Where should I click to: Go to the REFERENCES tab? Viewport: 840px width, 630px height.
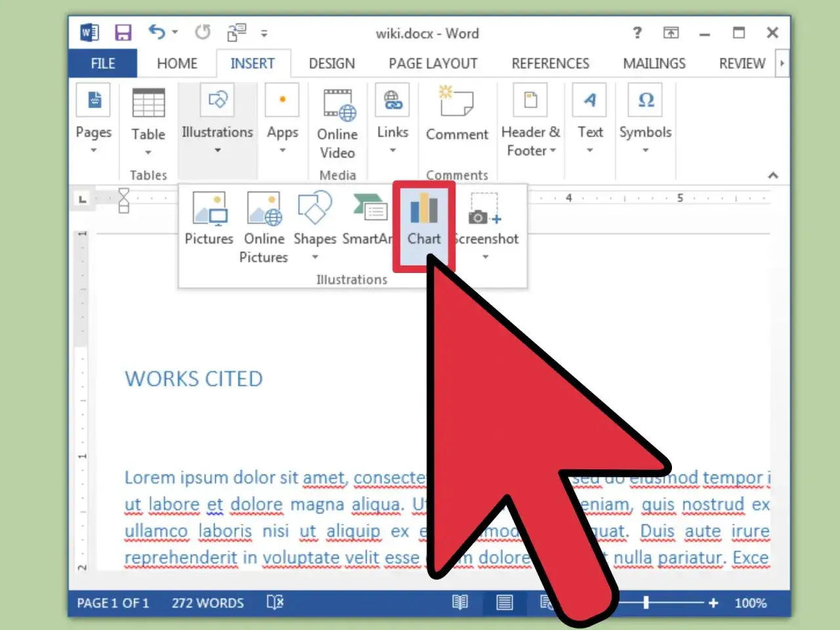(551, 64)
